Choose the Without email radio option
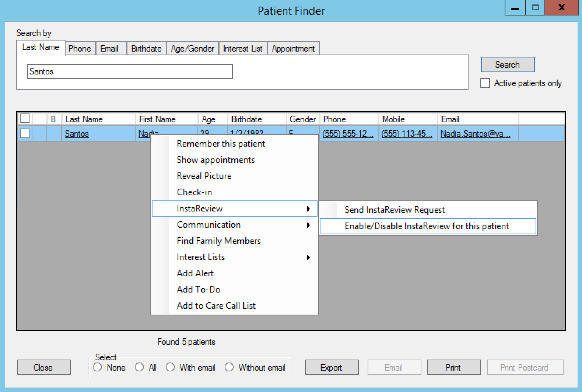 [229, 367]
